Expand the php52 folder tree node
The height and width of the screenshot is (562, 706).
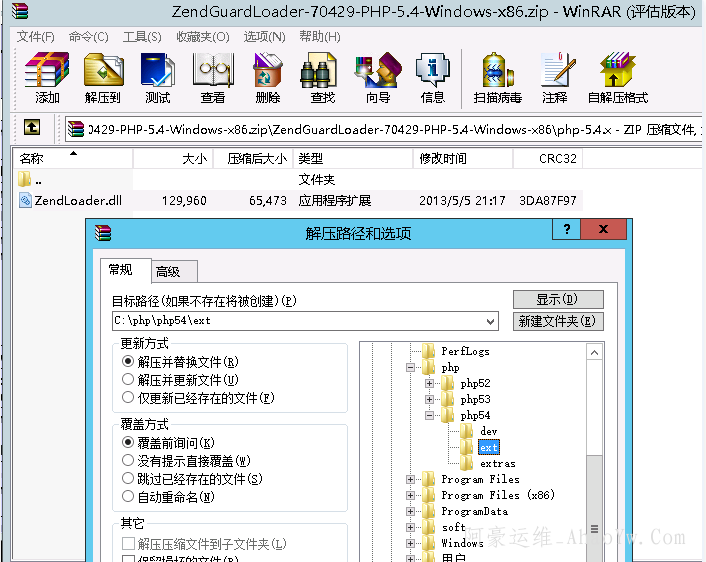(429, 384)
